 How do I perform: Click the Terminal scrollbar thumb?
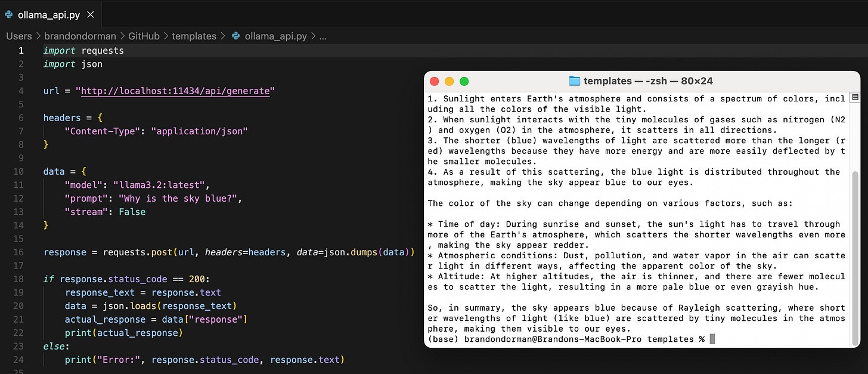(x=856, y=259)
